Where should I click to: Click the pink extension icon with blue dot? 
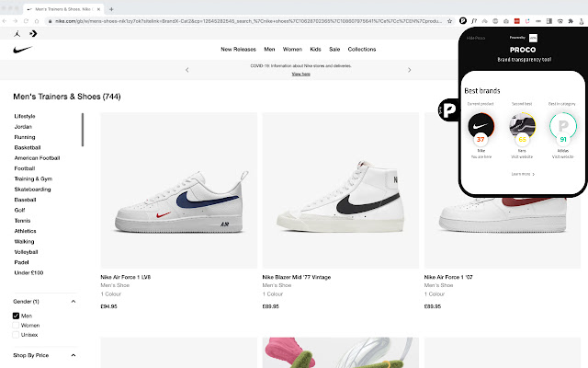point(527,21)
